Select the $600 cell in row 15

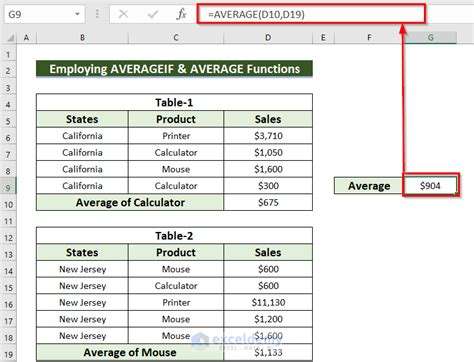point(268,286)
